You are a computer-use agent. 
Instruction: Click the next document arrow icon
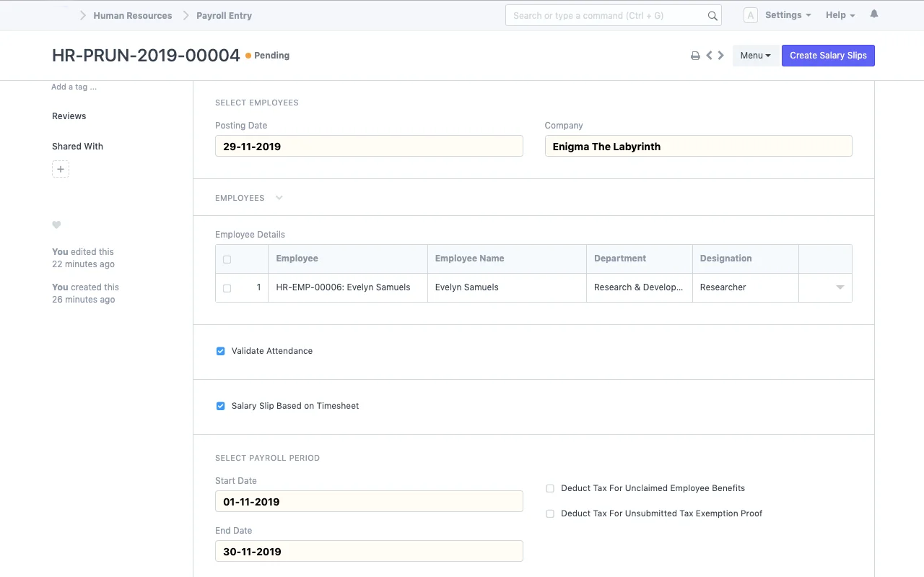pyautogui.click(x=720, y=55)
